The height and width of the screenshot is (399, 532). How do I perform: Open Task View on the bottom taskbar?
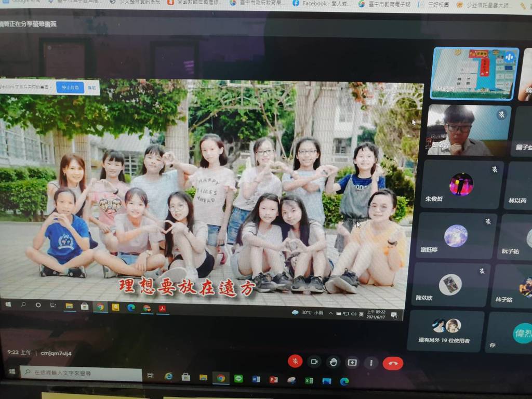150,375
